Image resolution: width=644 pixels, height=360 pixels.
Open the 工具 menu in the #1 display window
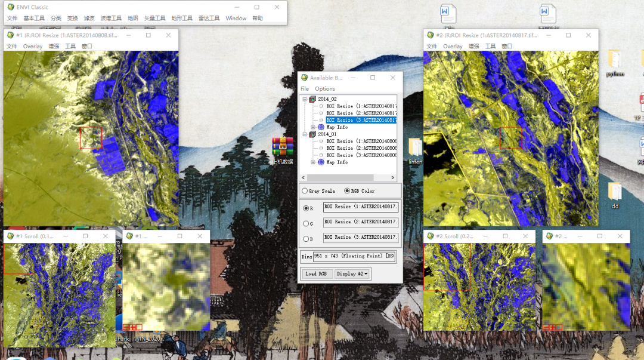tap(70, 46)
